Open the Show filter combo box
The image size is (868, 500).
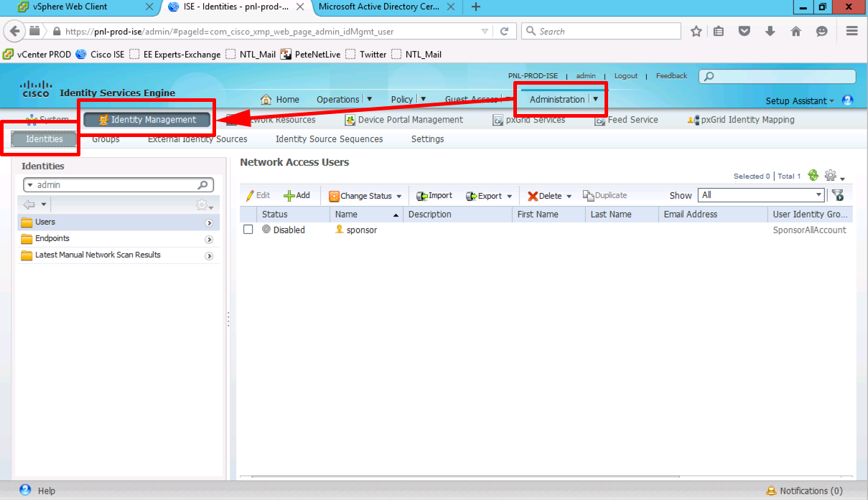pyautogui.click(x=762, y=195)
